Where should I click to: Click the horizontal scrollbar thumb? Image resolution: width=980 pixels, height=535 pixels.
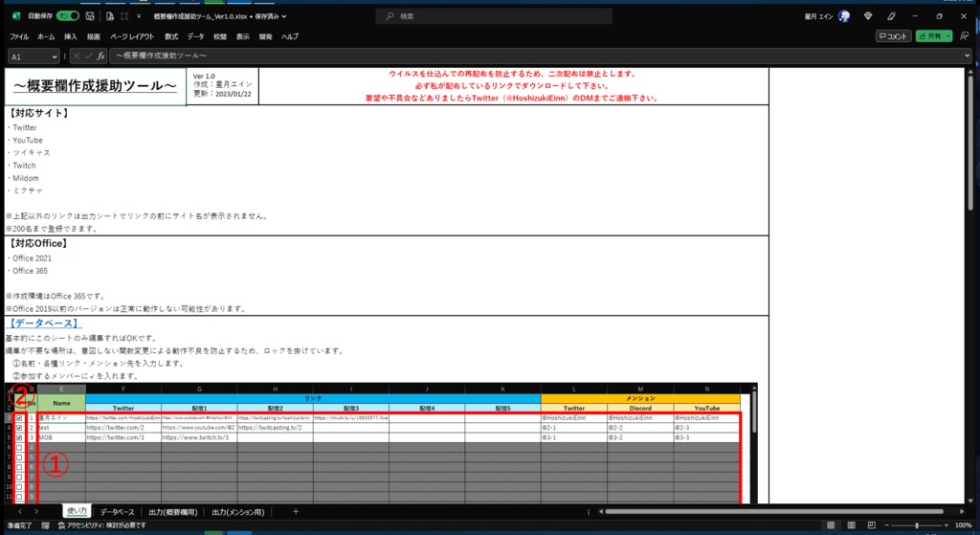tap(774, 512)
